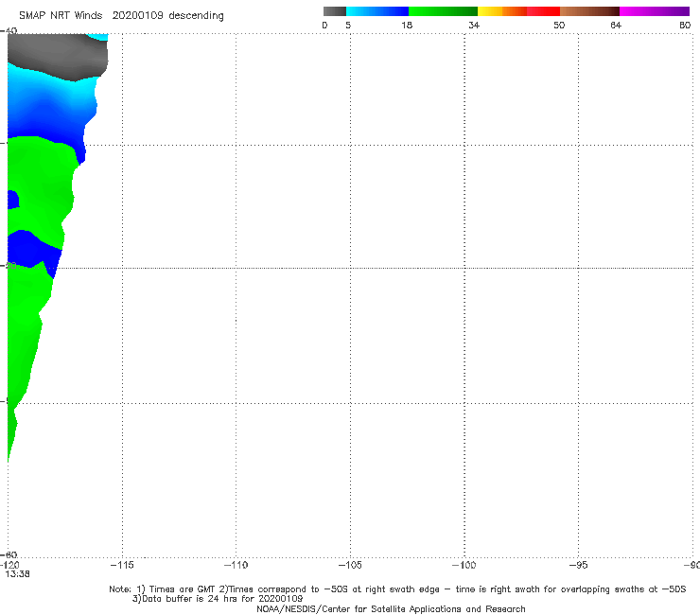Click the longitude label '-110'
This screenshot has width=700, height=615.
point(236,565)
